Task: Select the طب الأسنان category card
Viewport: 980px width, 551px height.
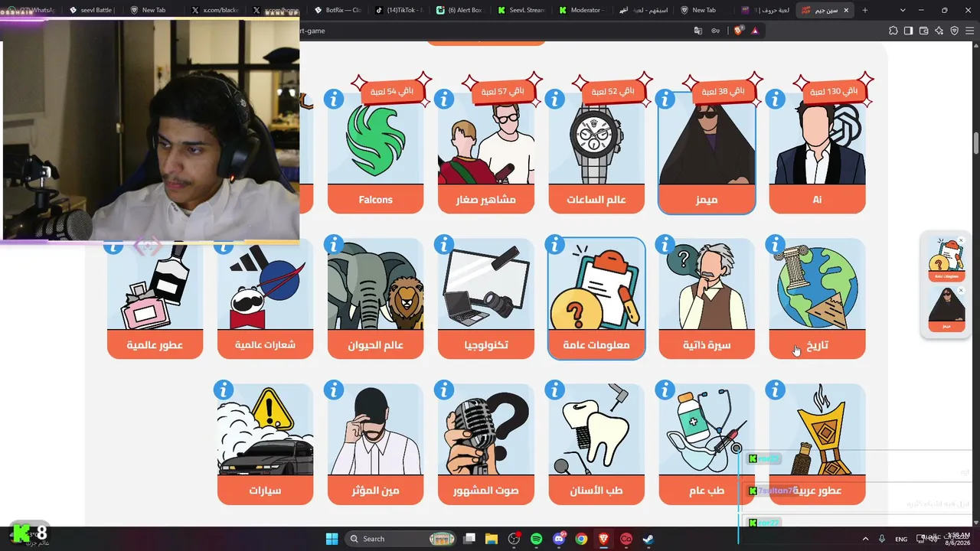Action: pyautogui.click(x=596, y=444)
